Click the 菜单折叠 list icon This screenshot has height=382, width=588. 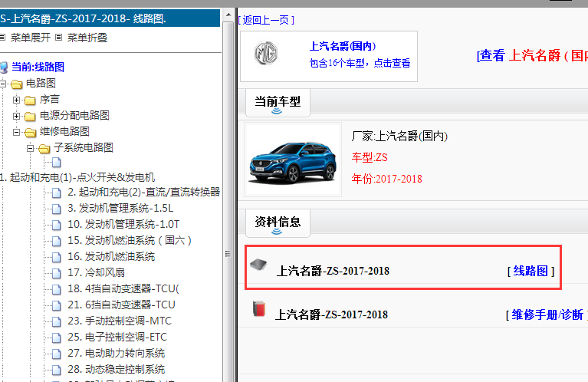tap(58, 37)
